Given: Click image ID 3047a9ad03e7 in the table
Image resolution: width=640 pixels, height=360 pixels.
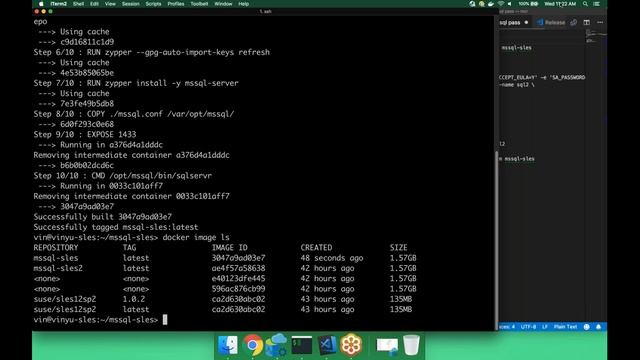Looking at the screenshot, I should (238, 258).
